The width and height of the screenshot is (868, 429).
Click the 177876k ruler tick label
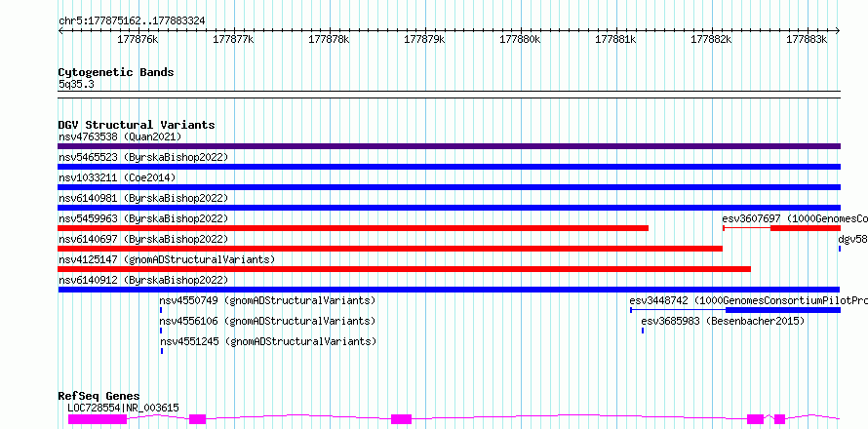click(138, 40)
